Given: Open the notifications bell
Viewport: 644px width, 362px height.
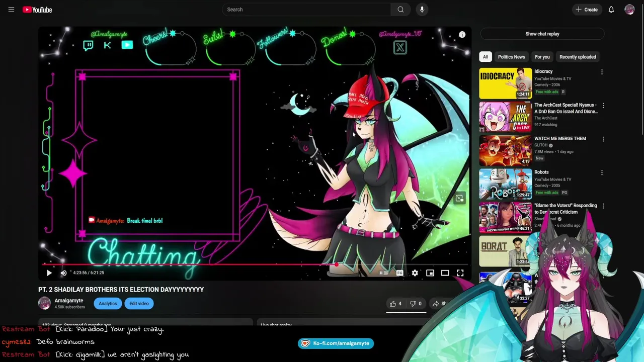Looking at the screenshot, I should 611,10.
